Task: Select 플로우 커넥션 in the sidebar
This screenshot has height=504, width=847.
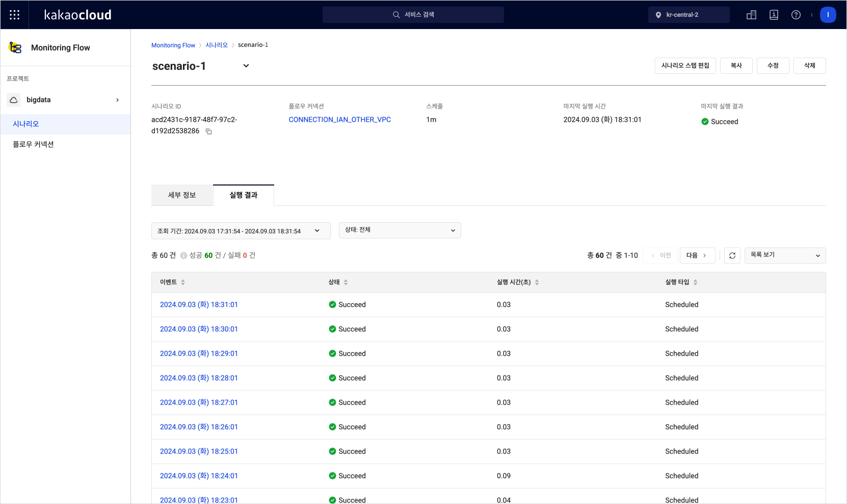Action: (65, 144)
